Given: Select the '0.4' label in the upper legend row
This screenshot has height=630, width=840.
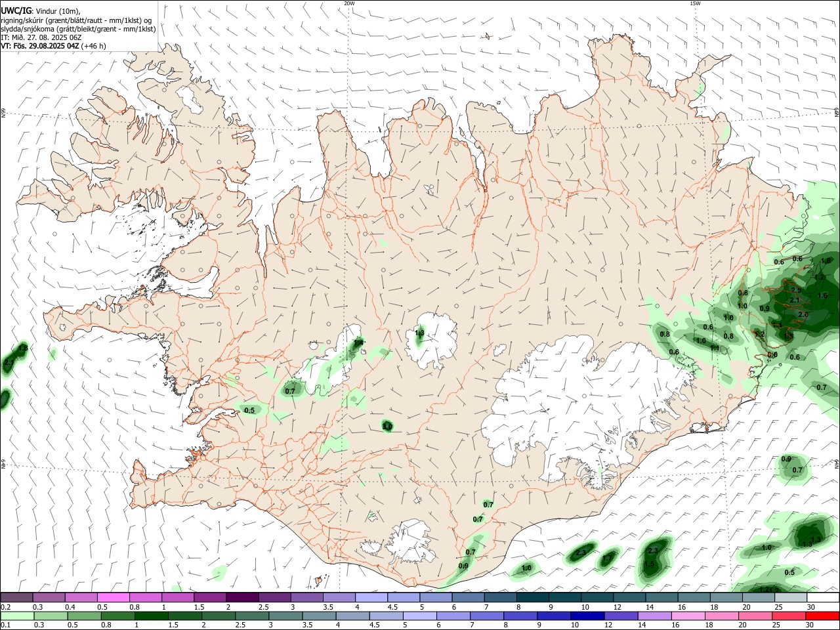Looking at the screenshot, I should coord(70,607).
